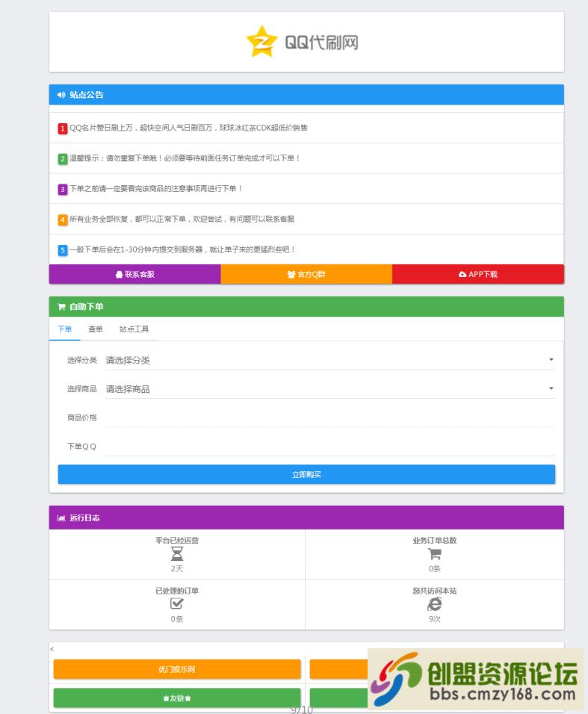Focus the 下单QQ input field

click(x=330, y=447)
